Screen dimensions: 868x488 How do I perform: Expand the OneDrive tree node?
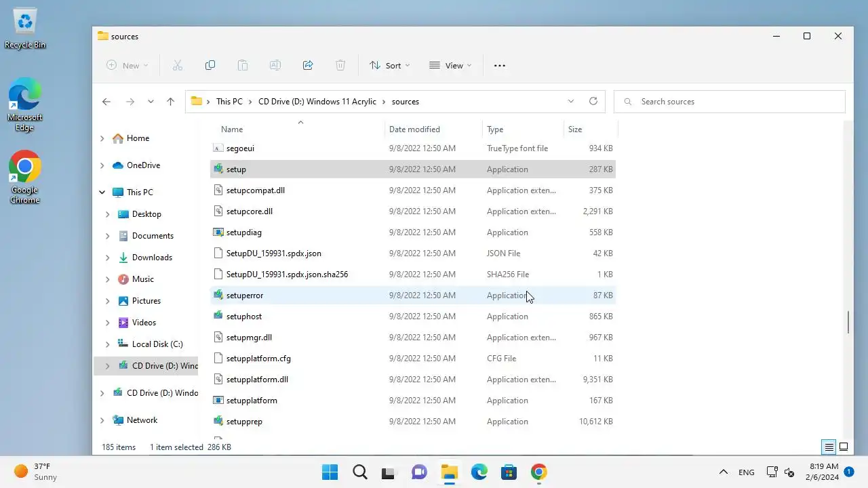click(102, 165)
